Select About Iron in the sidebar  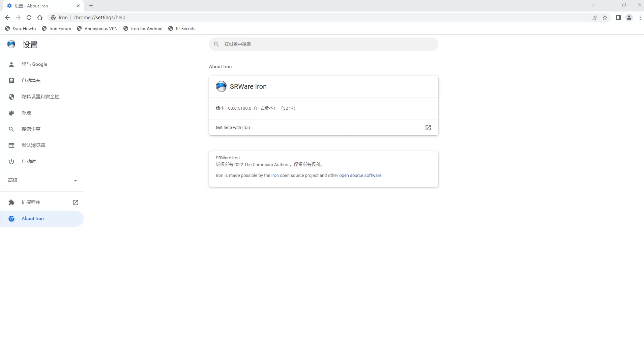pos(32,218)
